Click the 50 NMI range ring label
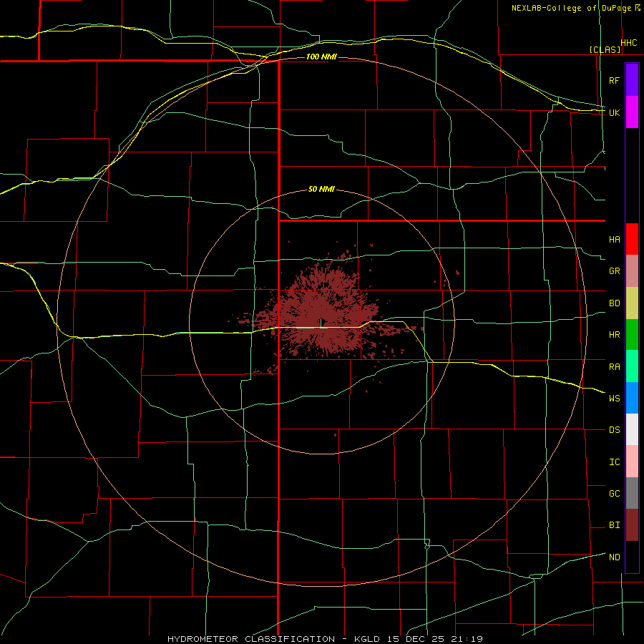 pos(321,189)
